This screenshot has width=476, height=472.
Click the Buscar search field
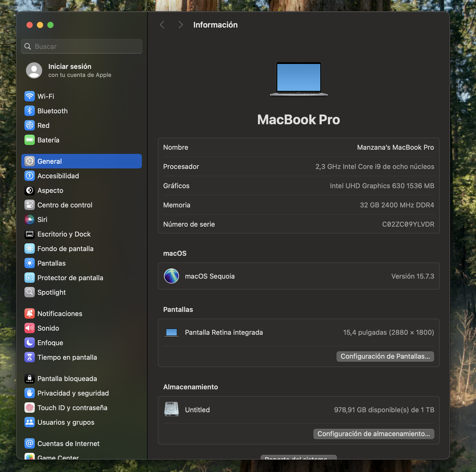click(82, 47)
